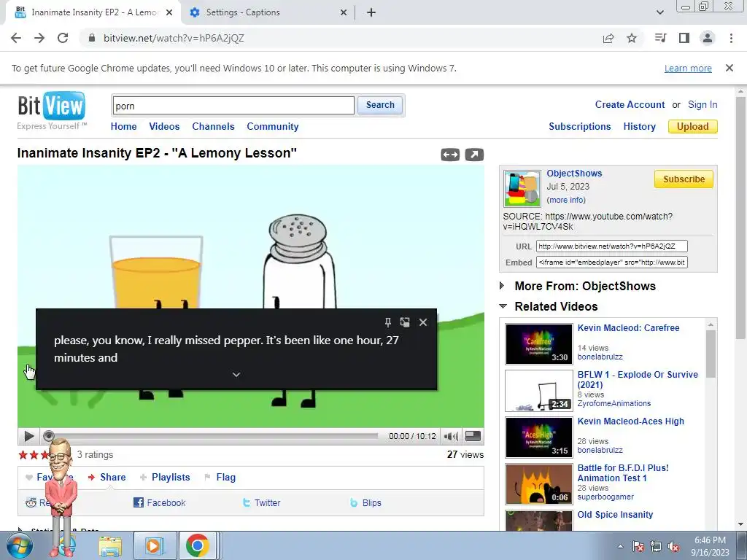Screen dimensions: 747x560
Task: Close the live caption overlay
Action: (x=423, y=322)
